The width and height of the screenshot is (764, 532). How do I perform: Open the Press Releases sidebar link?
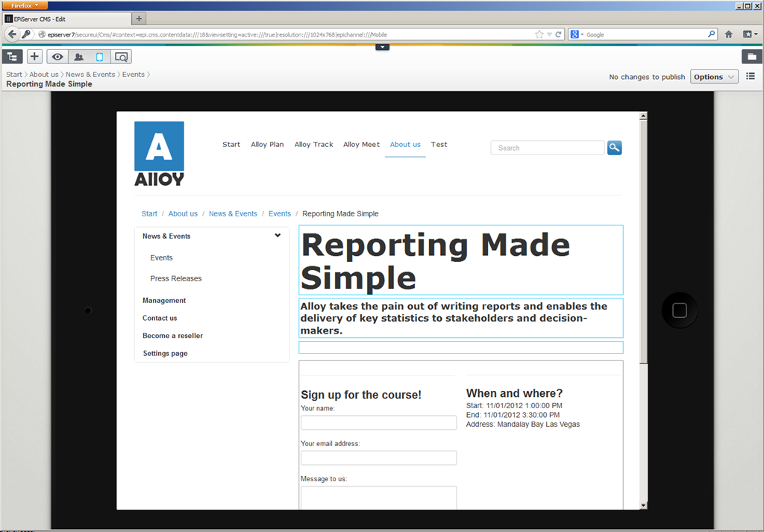175,278
